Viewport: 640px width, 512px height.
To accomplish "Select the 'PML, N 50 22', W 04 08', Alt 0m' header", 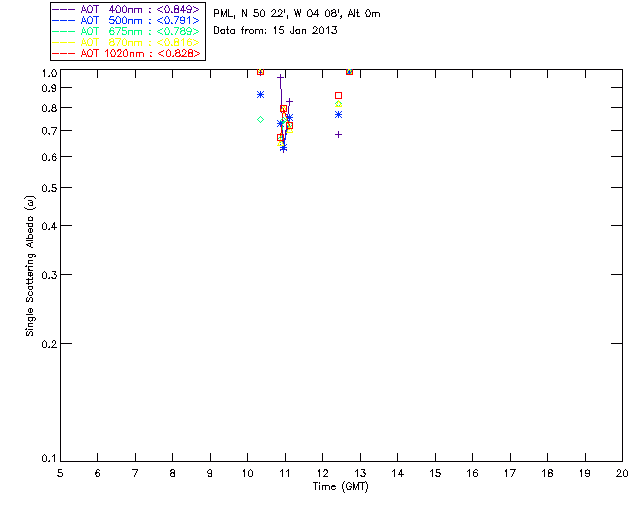I will click(x=297, y=13).
